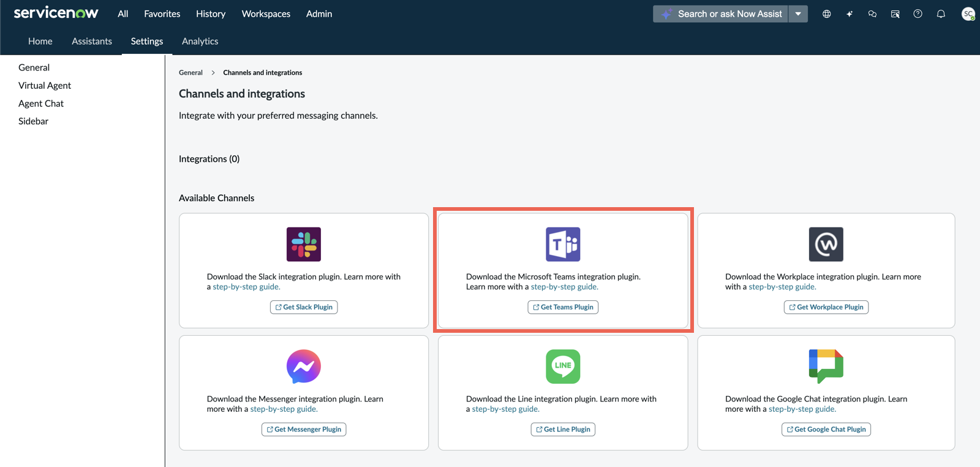Click the Integrations (0) heading
Viewport: 980px width, 467px height.
point(209,159)
